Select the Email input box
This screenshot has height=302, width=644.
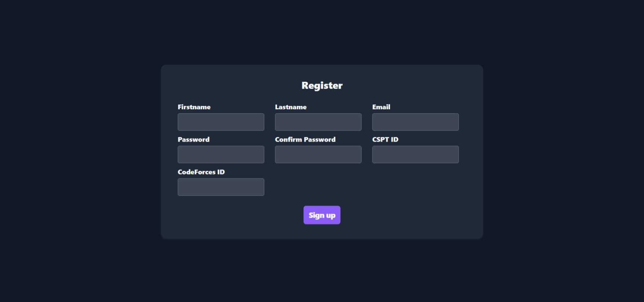pyautogui.click(x=415, y=122)
